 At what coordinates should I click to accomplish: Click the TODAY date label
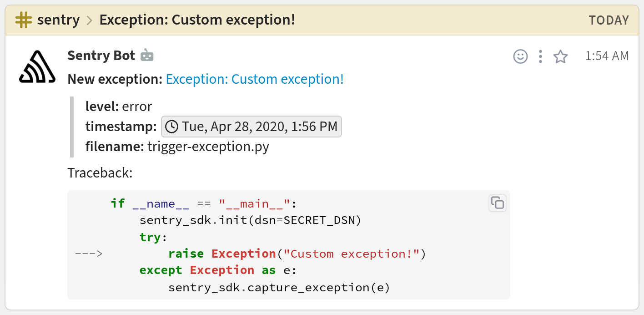tap(609, 20)
